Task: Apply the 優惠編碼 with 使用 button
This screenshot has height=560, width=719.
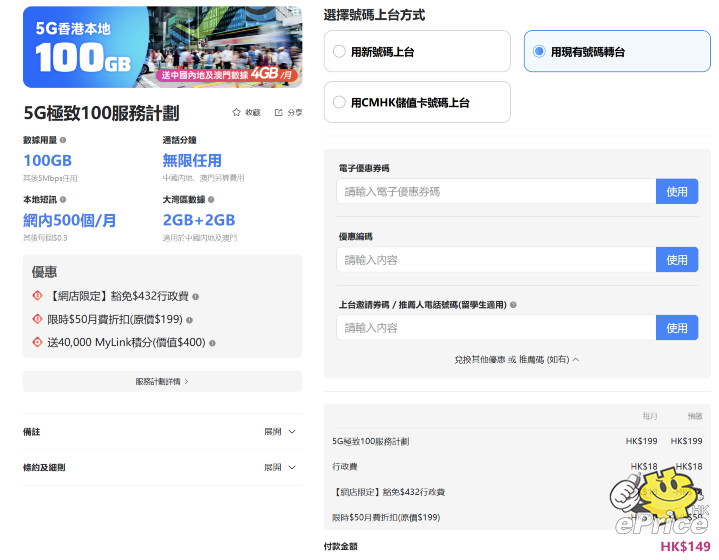Action: [x=677, y=260]
